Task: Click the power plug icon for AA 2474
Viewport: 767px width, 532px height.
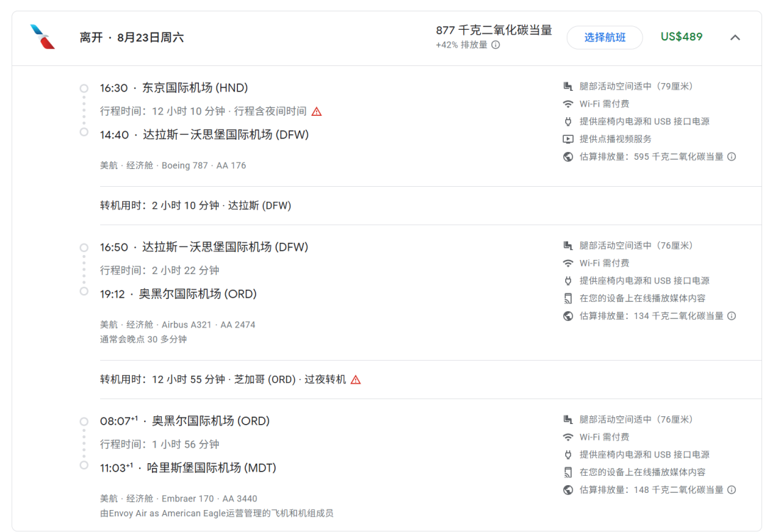Action: 567,281
